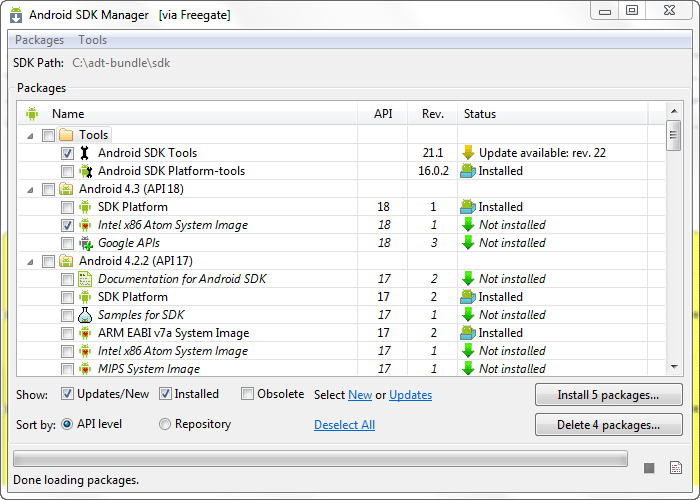Click the Updates selection link
This screenshot has height=500, width=700.
click(410, 395)
